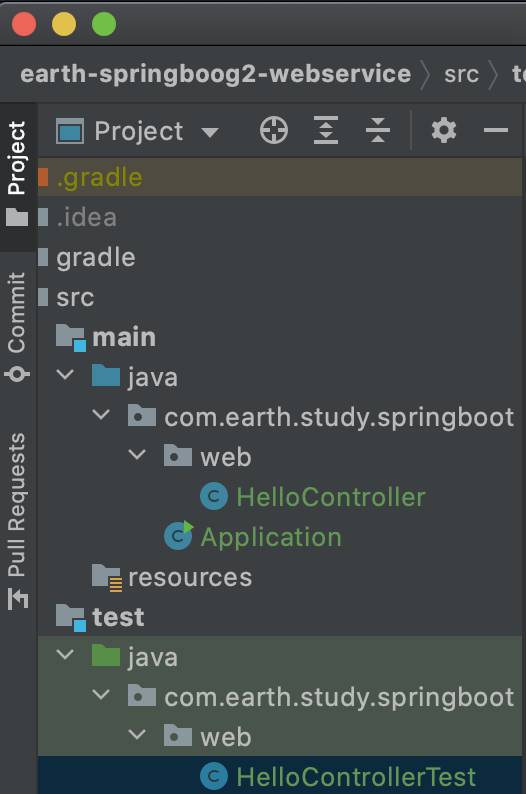Select the HelloControllerTest file name
Image resolution: width=526 pixels, height=794 pixels.
pyautogui.click(x=356, y=777)
